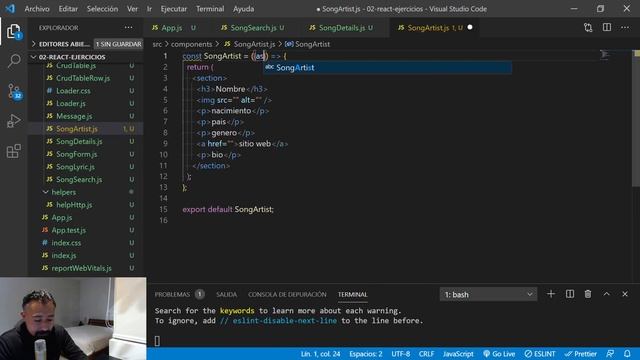Open the Explorer view in activity bar
640x360 pixels.
(13, 31)
